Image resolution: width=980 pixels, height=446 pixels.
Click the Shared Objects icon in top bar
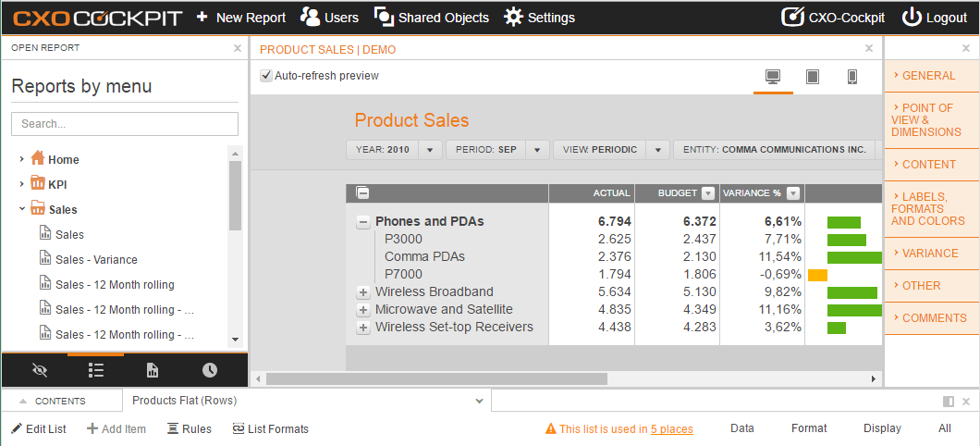383,17
